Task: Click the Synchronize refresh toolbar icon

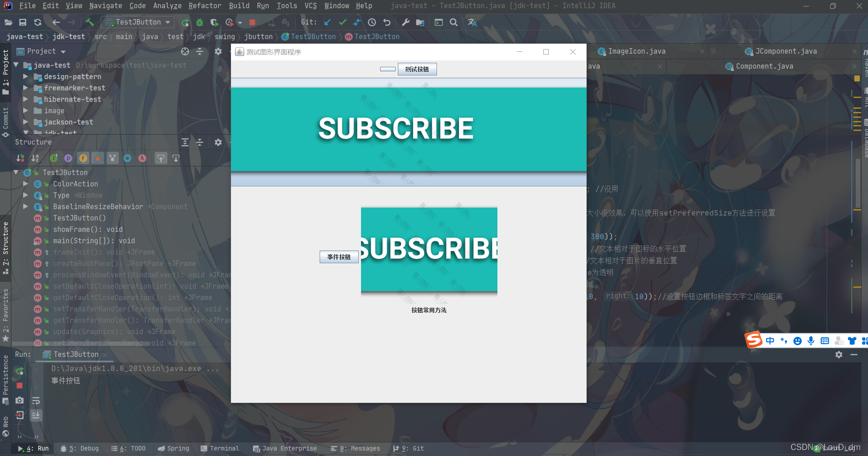Action: coord(38,22)
